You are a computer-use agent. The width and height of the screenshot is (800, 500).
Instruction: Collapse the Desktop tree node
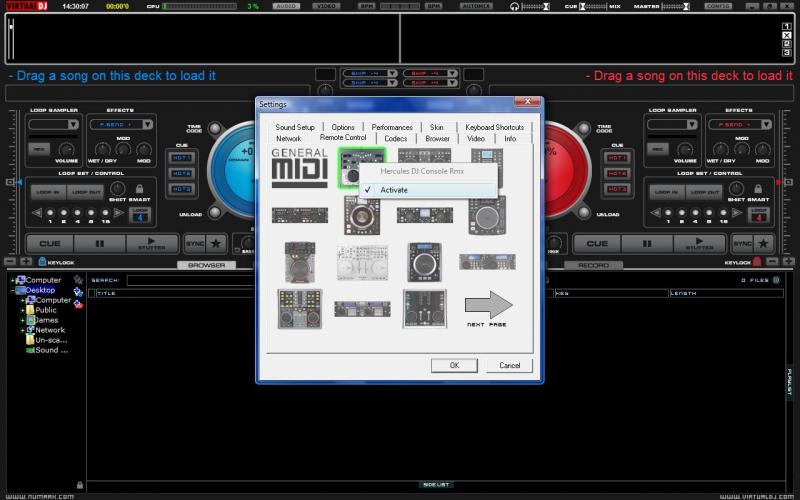pyautogui.click(x=12, y=290)
